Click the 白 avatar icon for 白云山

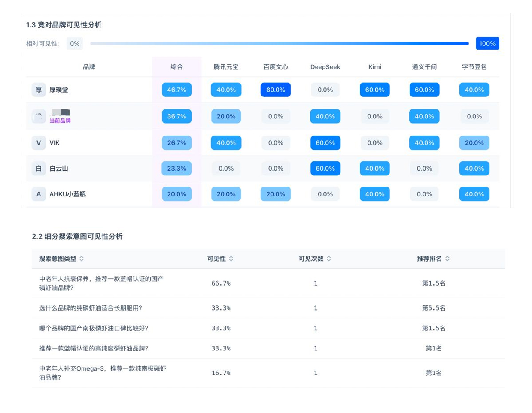tap(39, 169)
